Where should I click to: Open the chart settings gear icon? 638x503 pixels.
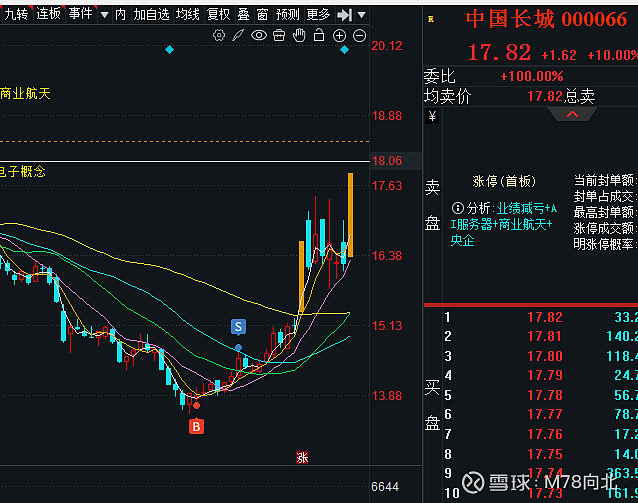[x=219, y=36]
